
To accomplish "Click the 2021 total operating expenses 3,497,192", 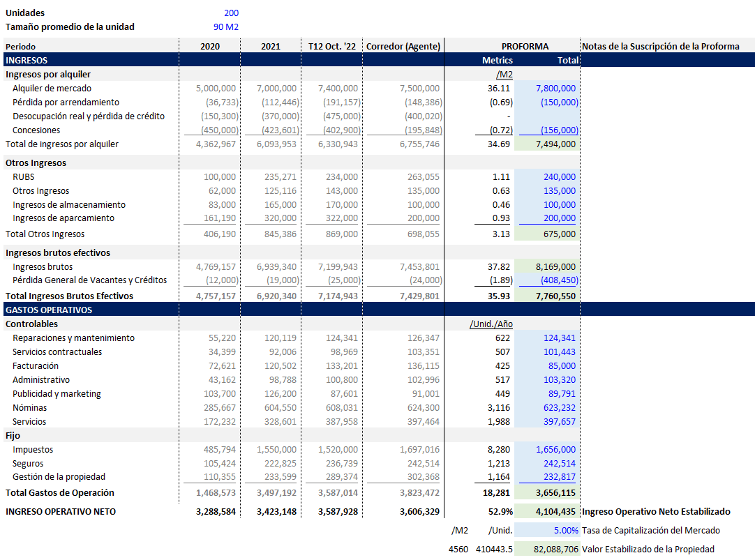I will (276, 493).
